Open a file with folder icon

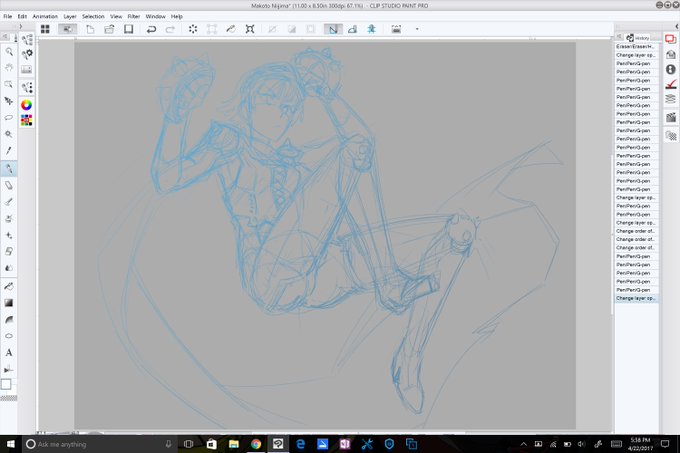109,29
